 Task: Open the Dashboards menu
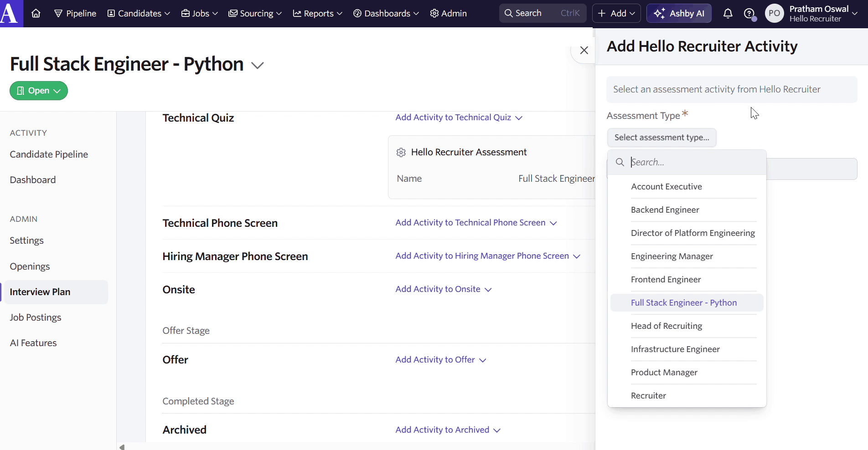tap(386, 14)
